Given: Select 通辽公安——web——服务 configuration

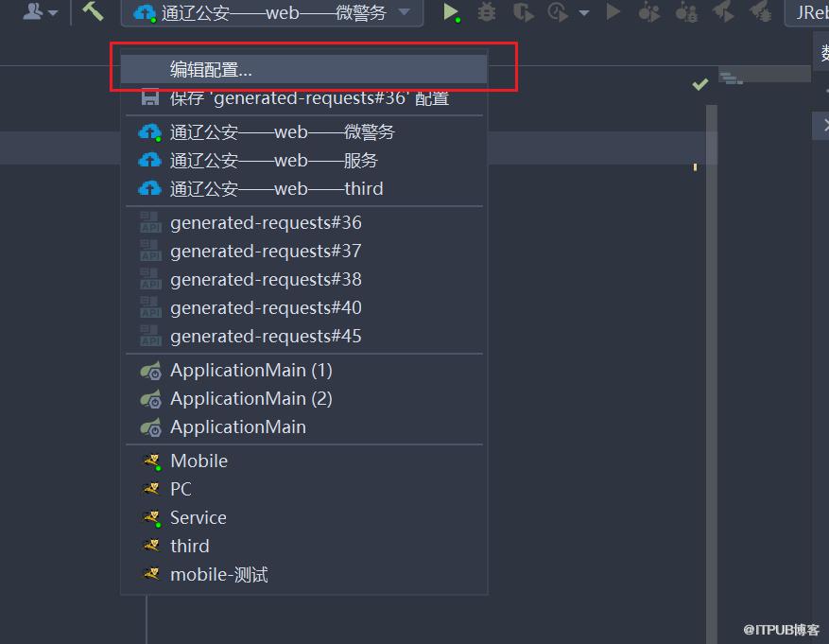Looking at the screenshot, I should click(304, 160).
